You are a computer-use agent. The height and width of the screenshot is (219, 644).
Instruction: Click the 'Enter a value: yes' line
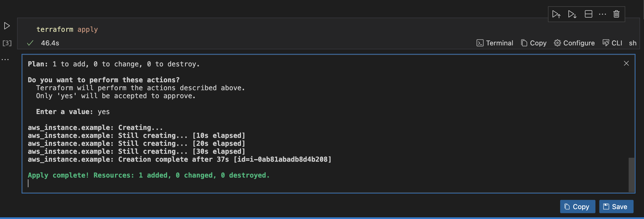coord(73,112)
